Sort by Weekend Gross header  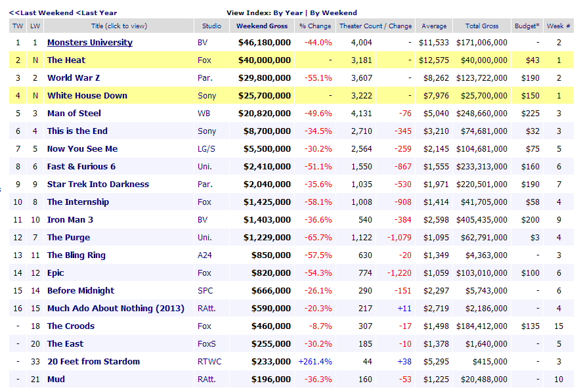click(x=262, y=26)
